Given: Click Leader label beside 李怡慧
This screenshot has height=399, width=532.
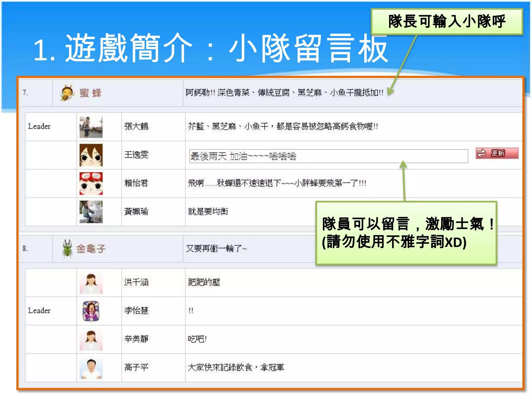Looking at the screenshot, I should coord(39,311).
